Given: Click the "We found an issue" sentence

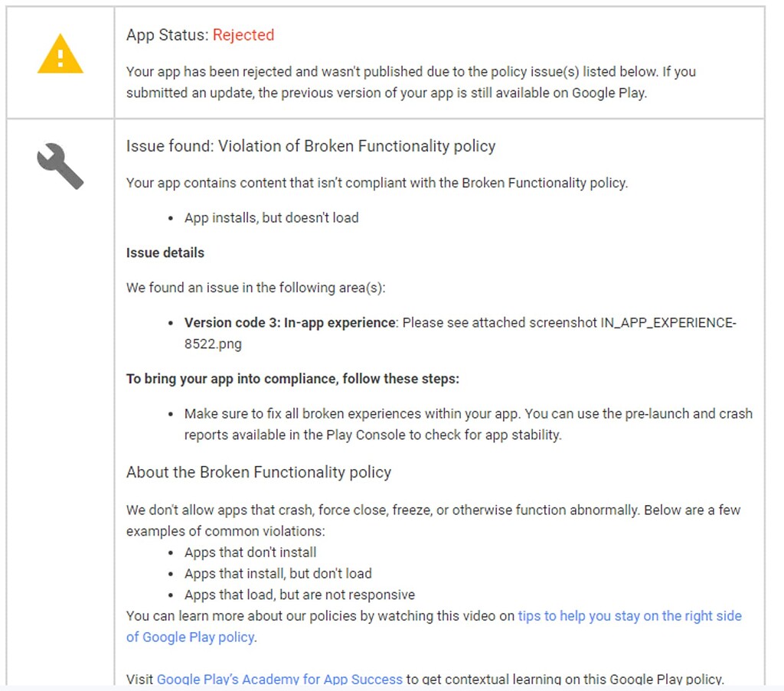Looking at the screenshot, I should click(x=256, y=288).
